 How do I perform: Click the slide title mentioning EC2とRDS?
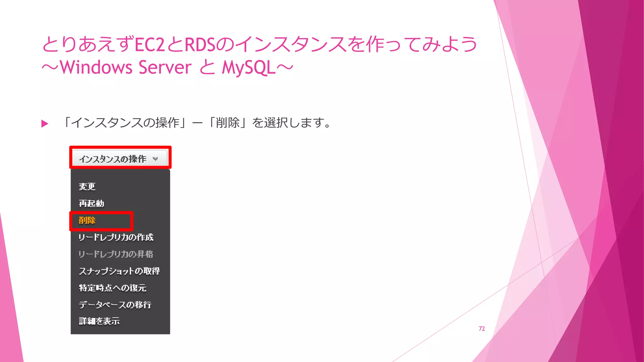click(260, 56)
